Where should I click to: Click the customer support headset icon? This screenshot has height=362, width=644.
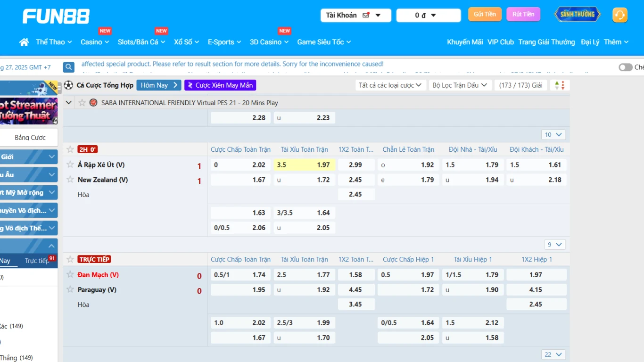(x=619, y=15)
